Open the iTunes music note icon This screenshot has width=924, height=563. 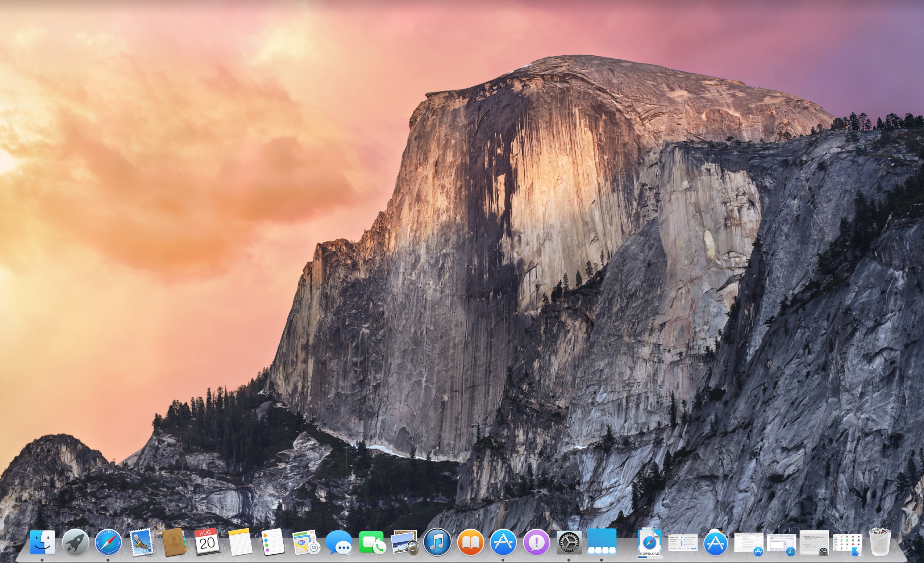coord(437,542)
